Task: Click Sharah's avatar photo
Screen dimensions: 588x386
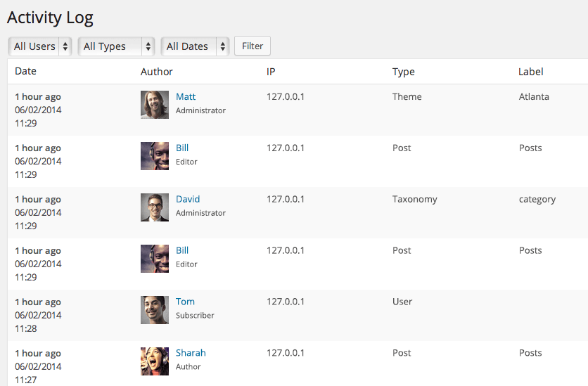Action: pyautogui.click(x=155, y=361)
